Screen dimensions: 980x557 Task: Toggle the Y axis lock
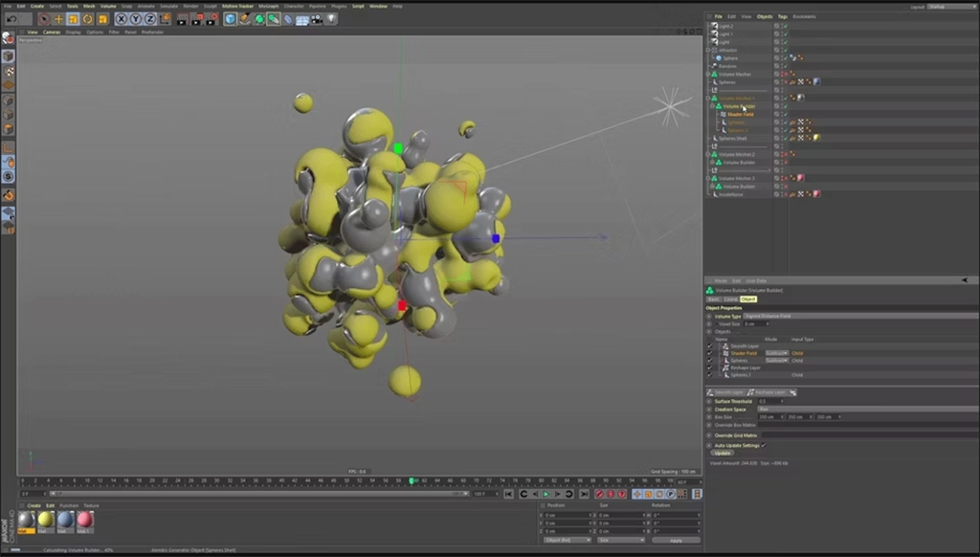136,19
